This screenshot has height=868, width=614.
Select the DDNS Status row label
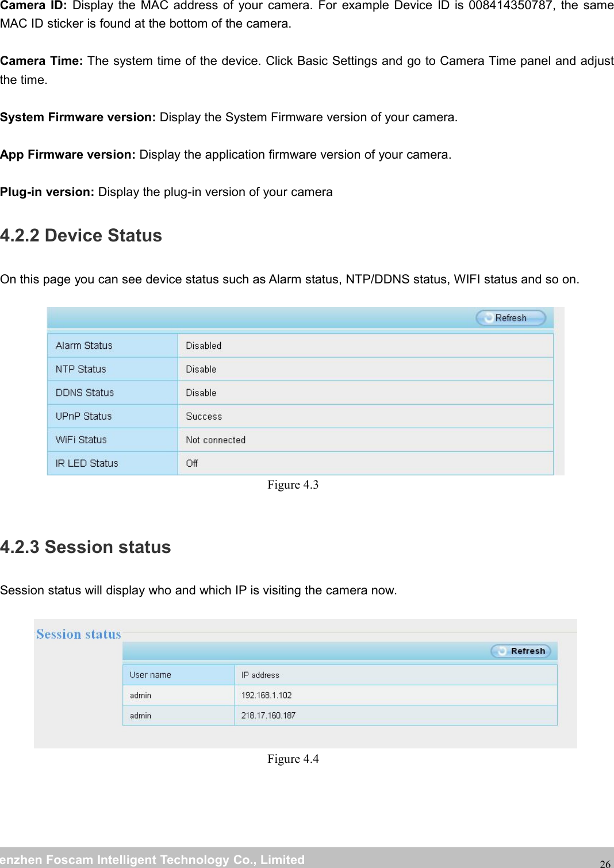[85, 393]
